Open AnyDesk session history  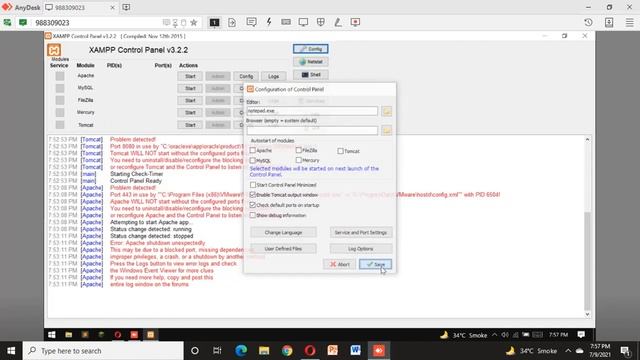pyautogui.click(x=588, y=22)
